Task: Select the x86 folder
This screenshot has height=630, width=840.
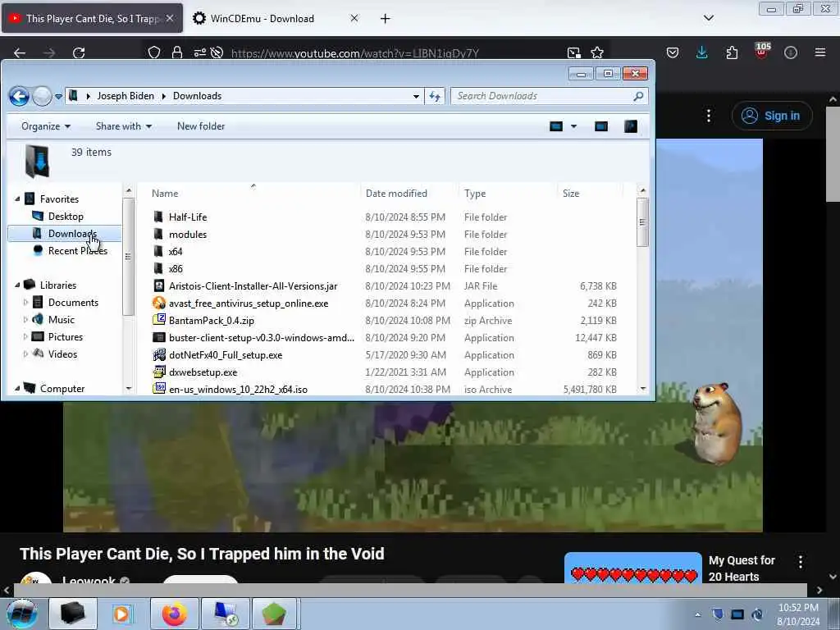Action: click(x=176, y=268)
